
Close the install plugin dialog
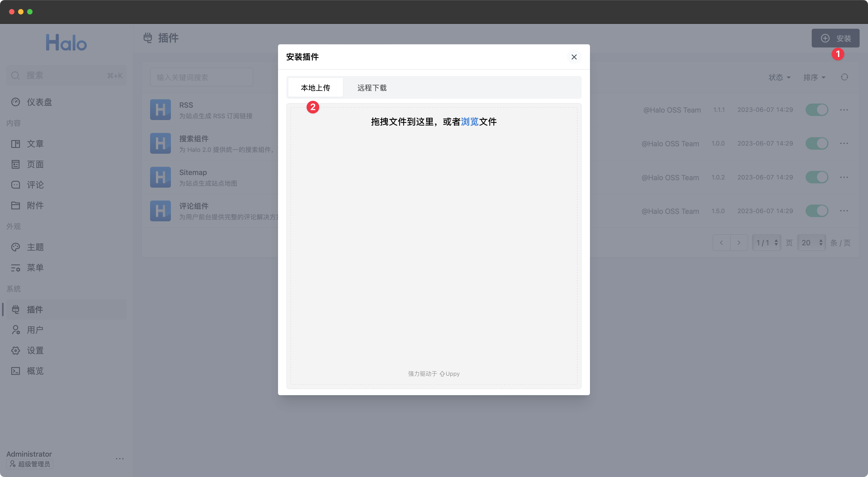pos(574,57)
